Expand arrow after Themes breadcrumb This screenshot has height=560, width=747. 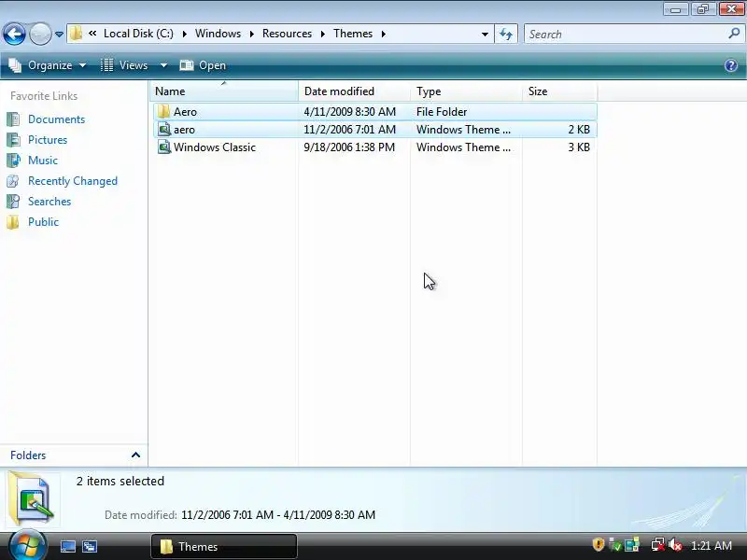(384, 34)
